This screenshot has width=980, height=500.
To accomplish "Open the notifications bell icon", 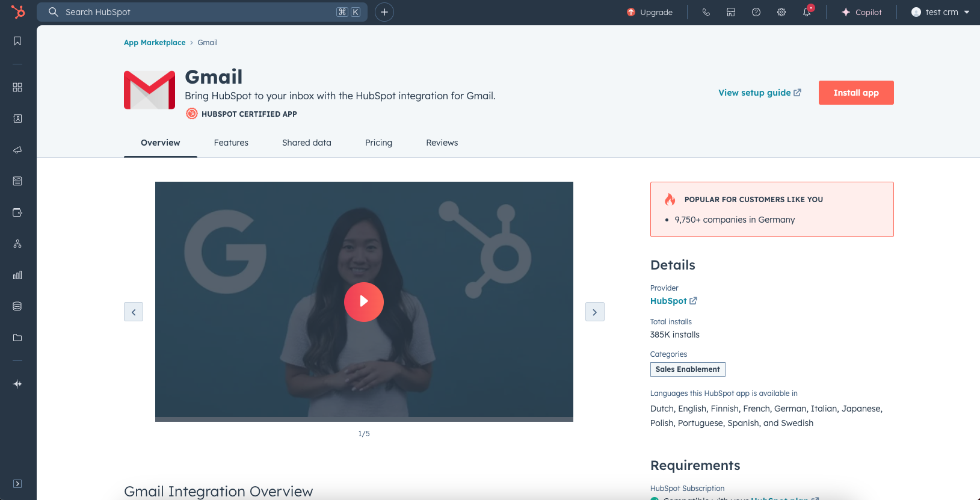I will 807,12.
